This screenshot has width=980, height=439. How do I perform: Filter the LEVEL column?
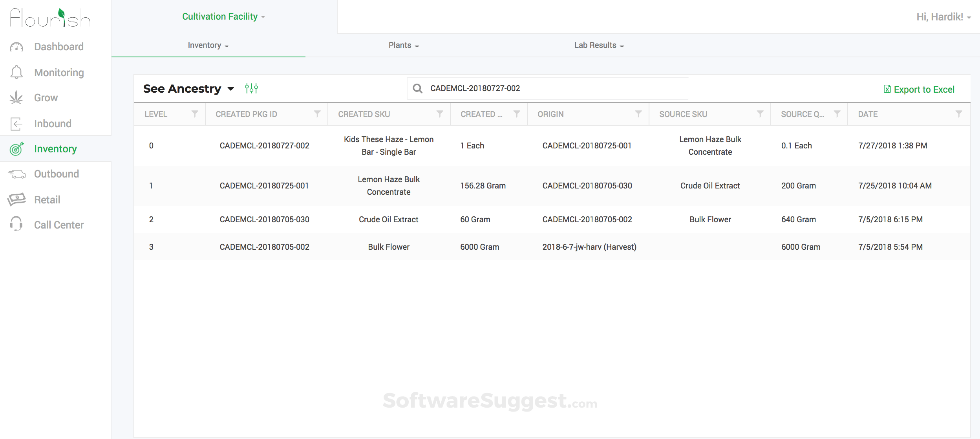pyautogui.click(x=194, y=114)
